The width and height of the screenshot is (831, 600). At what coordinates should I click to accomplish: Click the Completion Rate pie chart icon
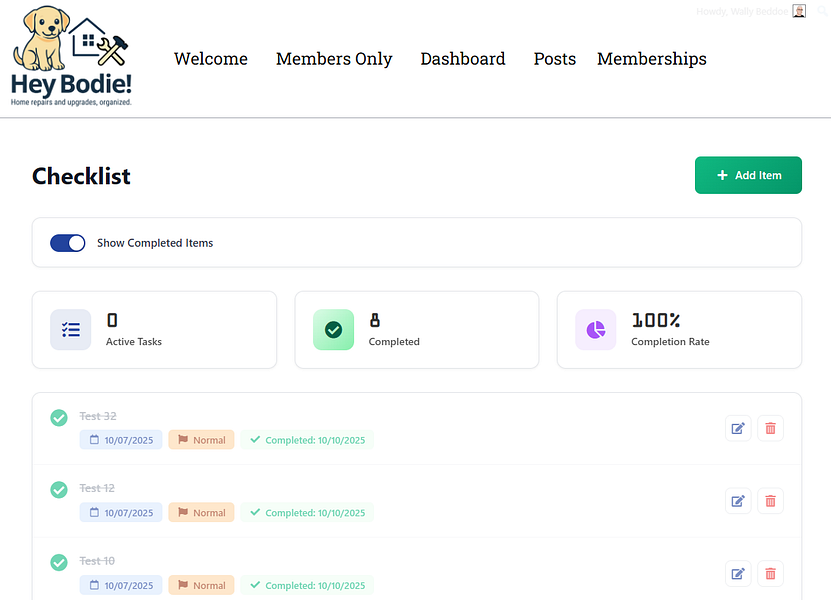click(x=596, y=330)
